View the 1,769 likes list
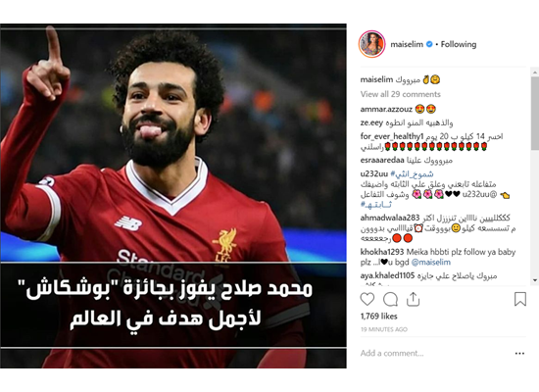This screenshot has width=539, height=392. pos(379,316)
